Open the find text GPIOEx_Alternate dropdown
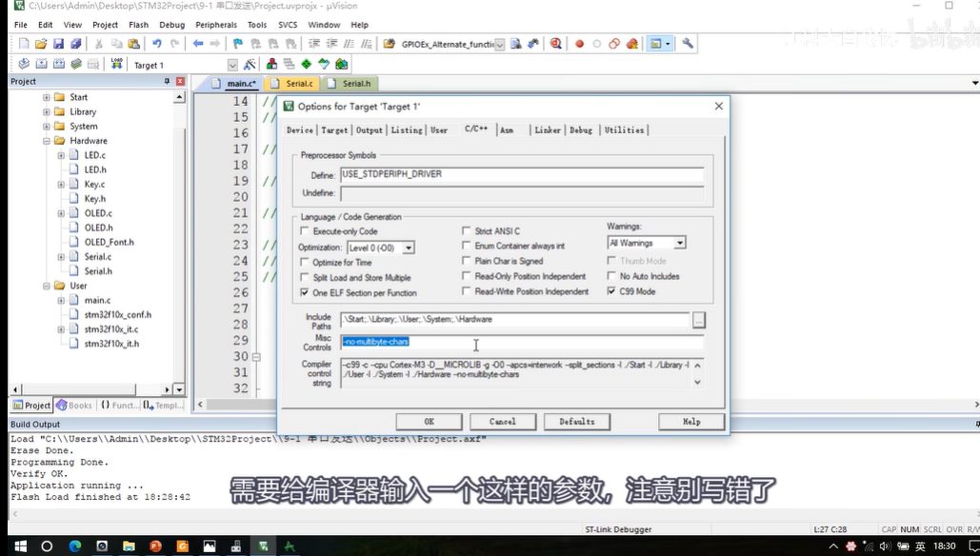Image resolution: width=980 pixels, height=556 pixels. (x=499, y=45)
